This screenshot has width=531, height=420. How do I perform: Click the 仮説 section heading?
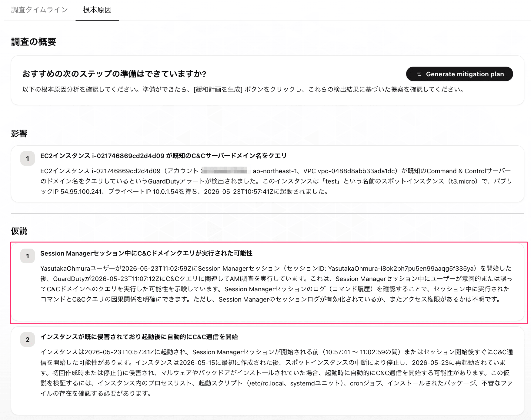click(19, 231)
